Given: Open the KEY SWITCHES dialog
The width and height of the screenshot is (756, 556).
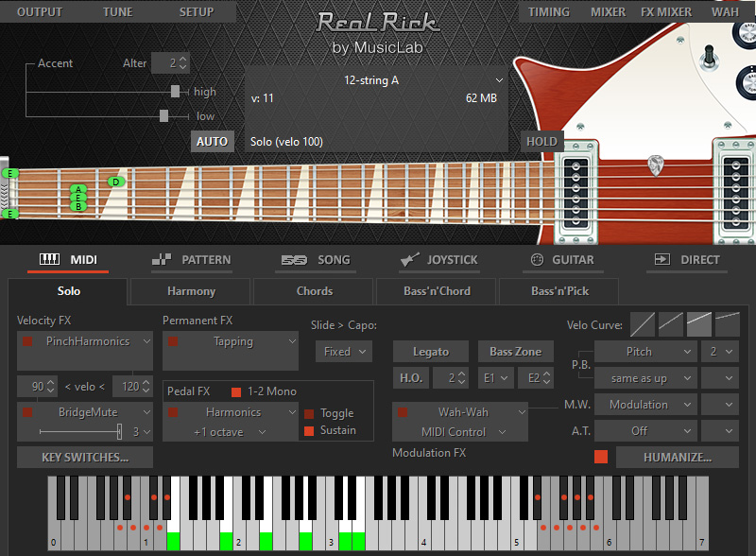Looking at the screenshot, I should click(x=85, y=457).
